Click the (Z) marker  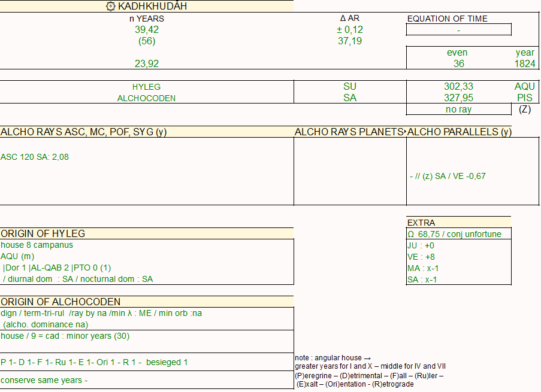tap(525, 110)
